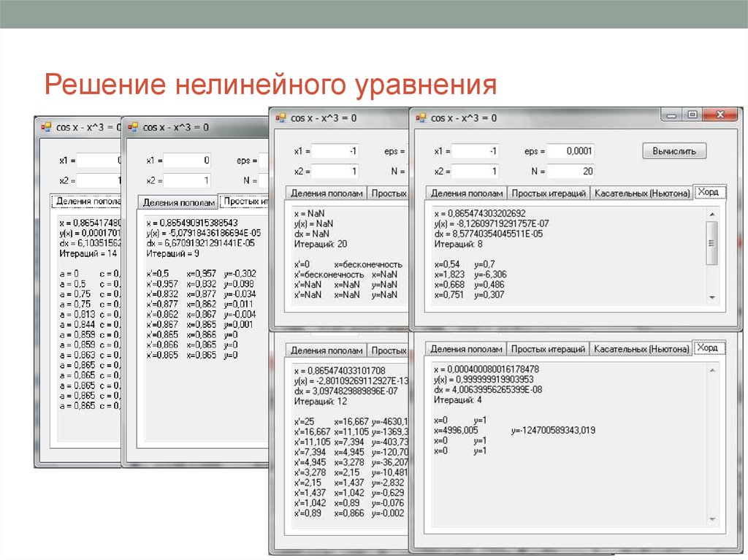Focus the x1 field in the rightmost window
This screenshot has height=560, width=748.
(474, 151)
